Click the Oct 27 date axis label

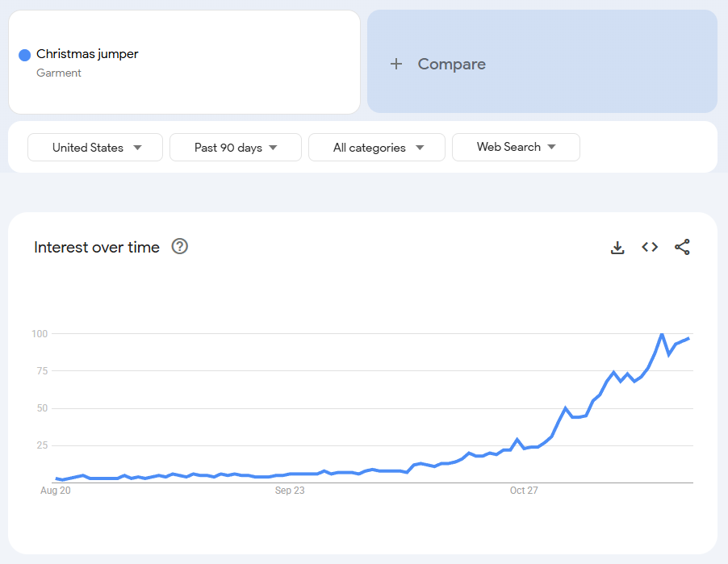524,490
